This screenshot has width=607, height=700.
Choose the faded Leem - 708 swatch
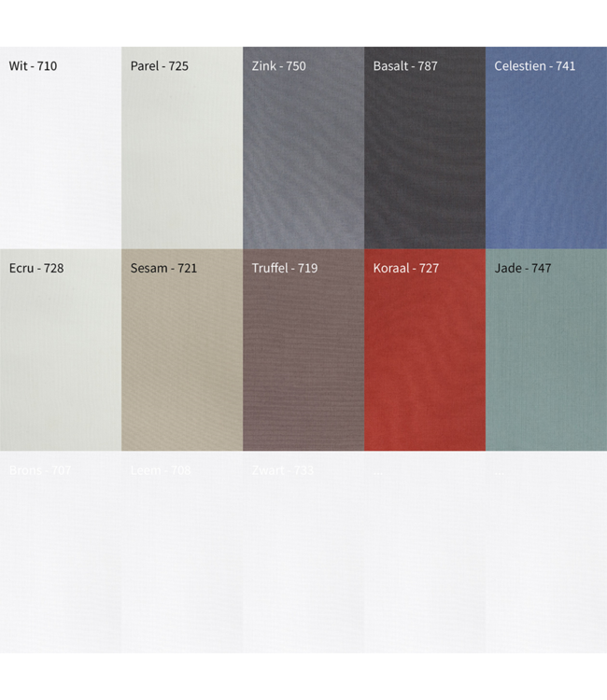tap(182, 560)
